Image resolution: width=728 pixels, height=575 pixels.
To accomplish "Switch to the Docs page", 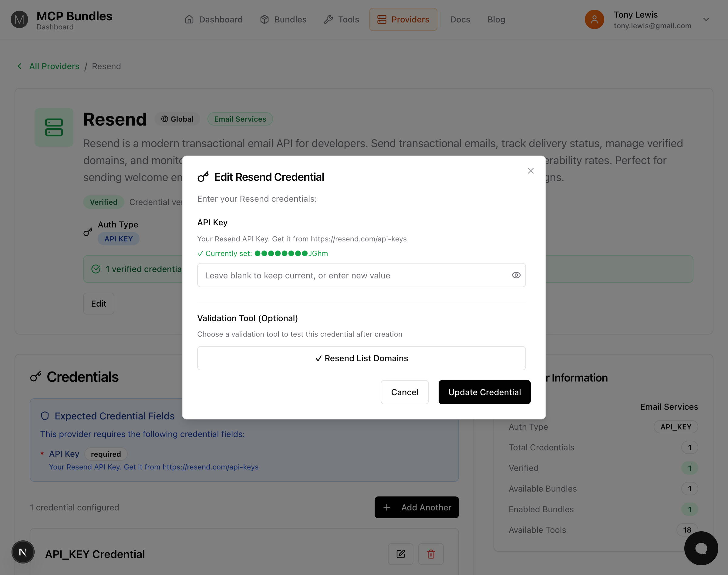I will 460,19.
